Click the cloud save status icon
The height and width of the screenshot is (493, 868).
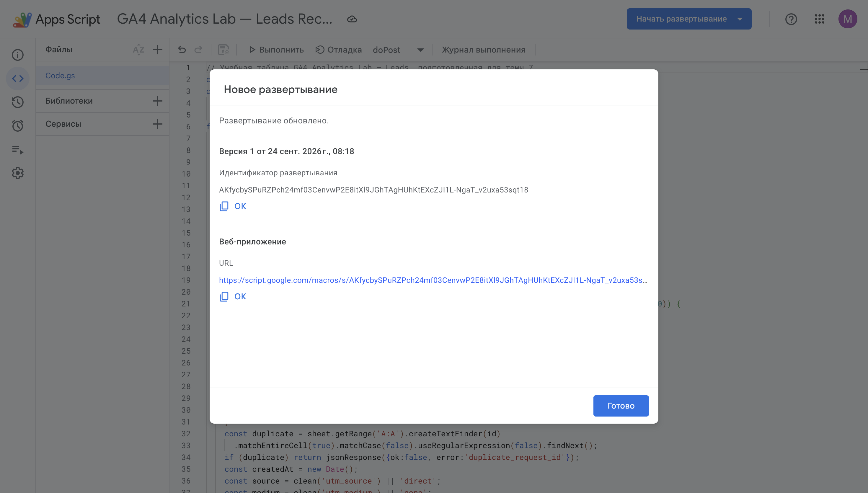pos(352,19)
